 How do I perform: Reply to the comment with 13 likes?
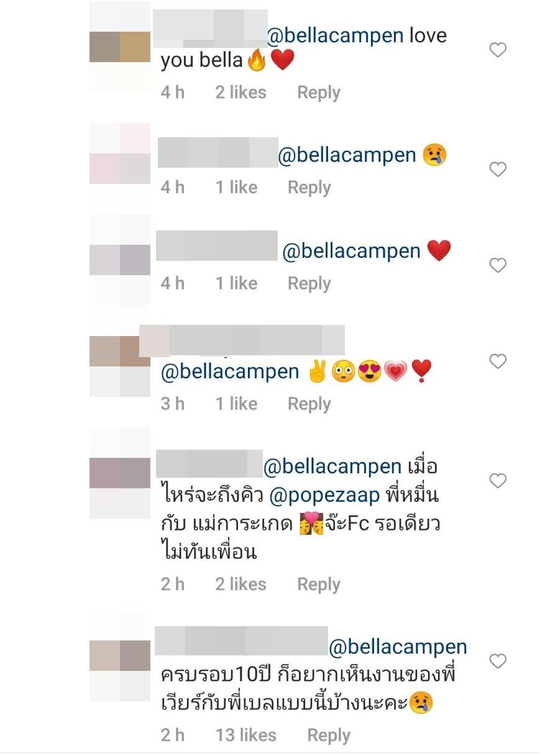(x=328, y=736)
